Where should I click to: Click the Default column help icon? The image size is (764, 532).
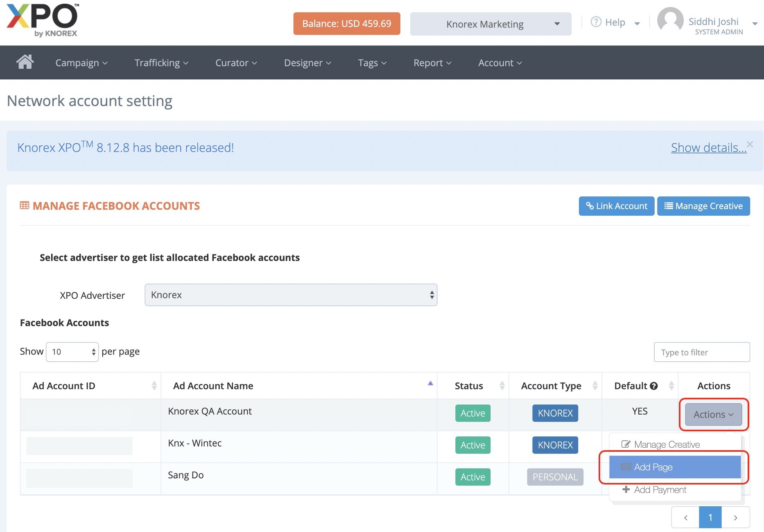pyautogui.click(x=654, y=386)
